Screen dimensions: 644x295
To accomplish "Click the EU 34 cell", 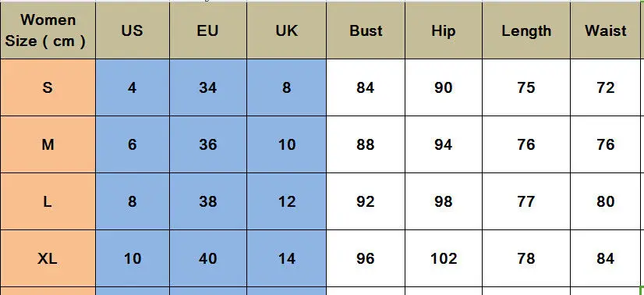I will click(x=208, y=87).
